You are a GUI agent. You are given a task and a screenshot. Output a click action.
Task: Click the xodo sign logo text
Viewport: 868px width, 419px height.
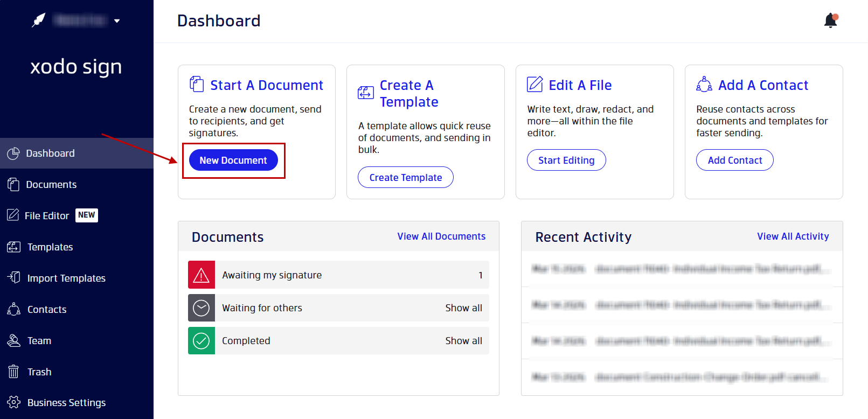tap(76, 67)
